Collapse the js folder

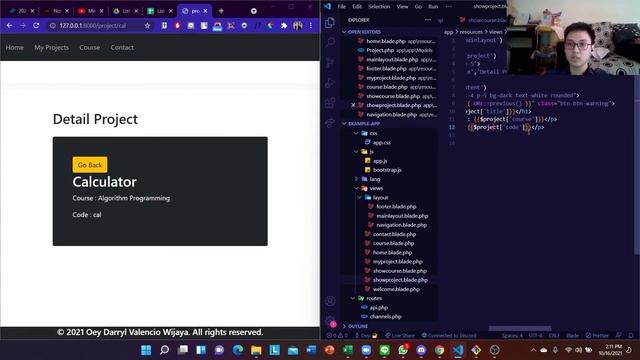(356, 151)
